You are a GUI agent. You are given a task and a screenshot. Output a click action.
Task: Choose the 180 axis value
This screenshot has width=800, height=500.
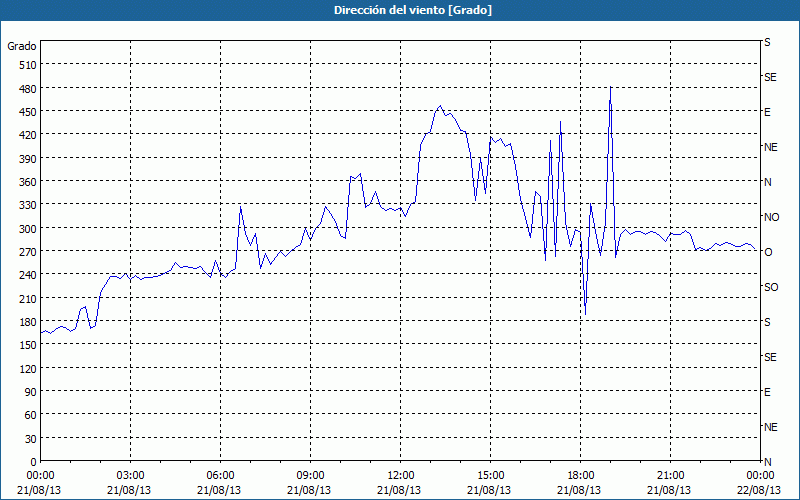coord(28,322)
